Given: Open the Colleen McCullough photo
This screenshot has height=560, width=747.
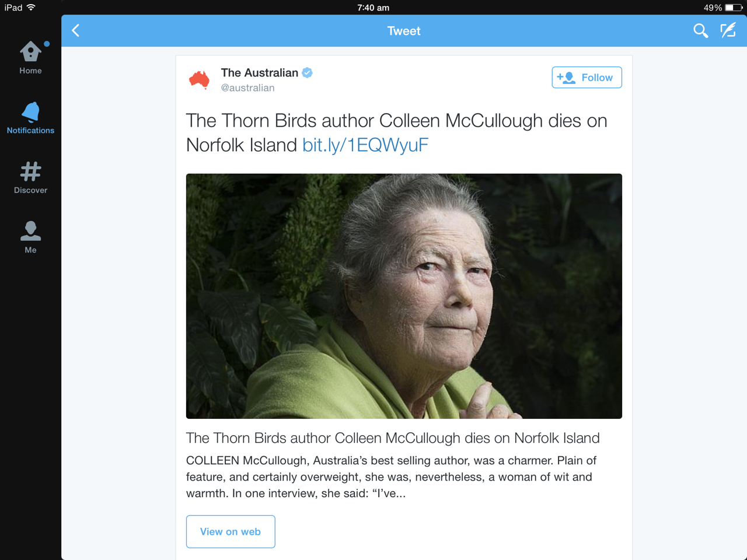Looking at the screenshot, I should [x=404, y=296].
